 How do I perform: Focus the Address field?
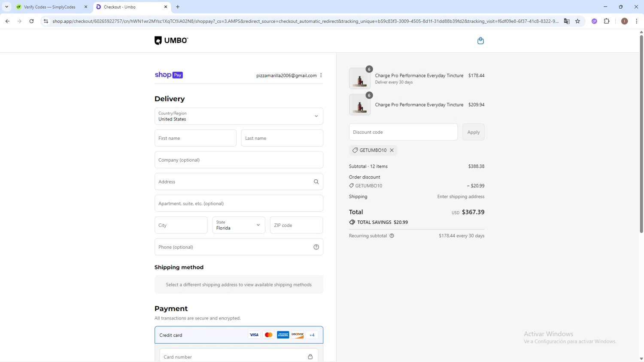pos(239,182)
